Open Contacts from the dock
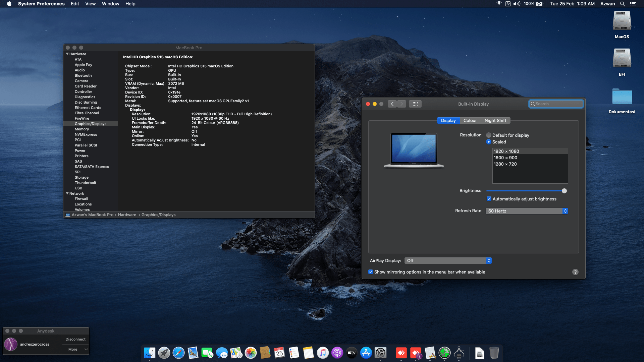The width and height of the screenshot is (644, 362). 265,353
